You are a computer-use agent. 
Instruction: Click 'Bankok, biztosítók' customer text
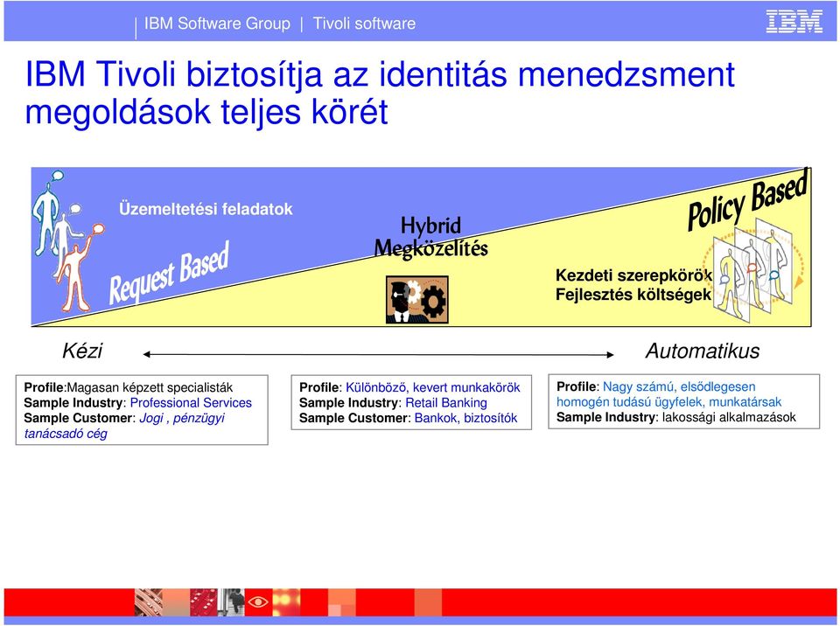coord(466,418)
